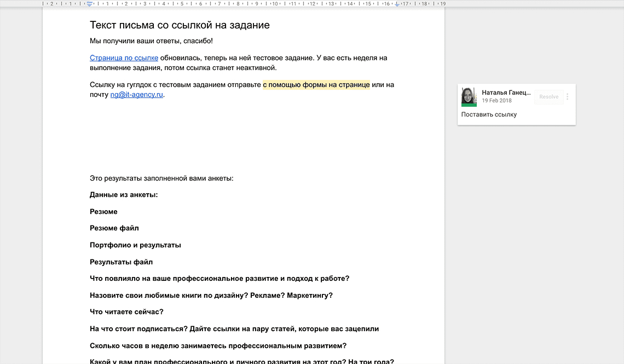Click the comment text "Поставить ссылку"
624x364 pixels.
click(489, 114)
